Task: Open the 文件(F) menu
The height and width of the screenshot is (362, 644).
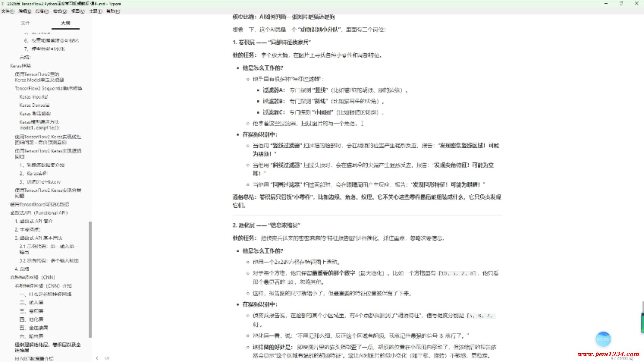Action: [x=7, y=11]
